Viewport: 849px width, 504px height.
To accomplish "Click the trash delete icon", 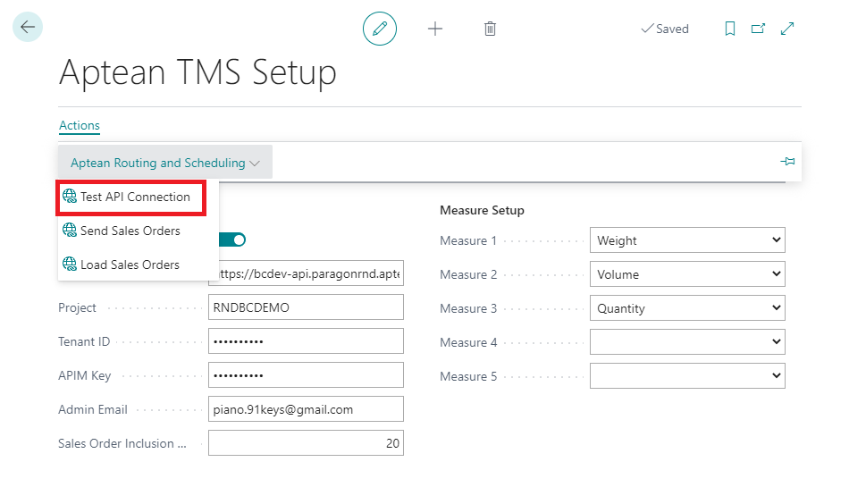I will point(490,29).
